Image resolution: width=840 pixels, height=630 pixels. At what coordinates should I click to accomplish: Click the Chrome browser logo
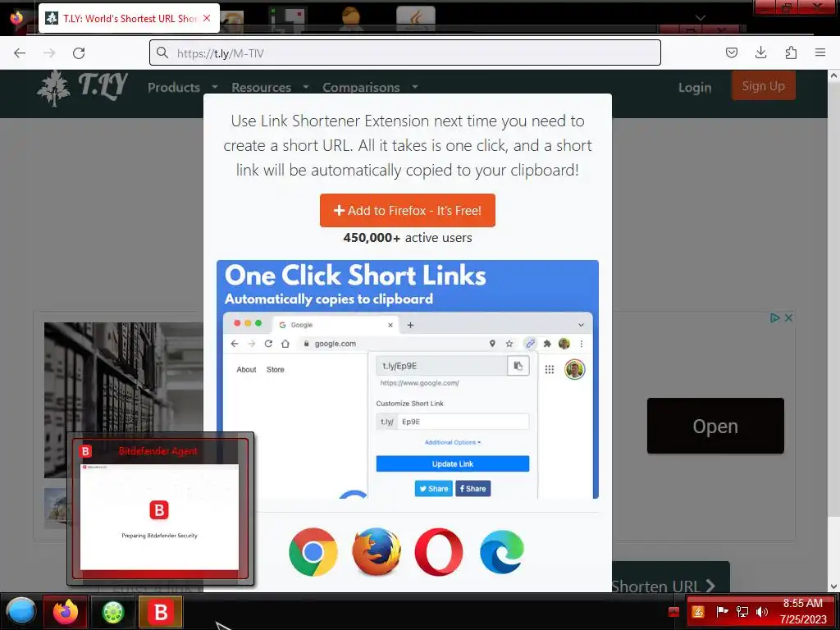pos(313,552)
